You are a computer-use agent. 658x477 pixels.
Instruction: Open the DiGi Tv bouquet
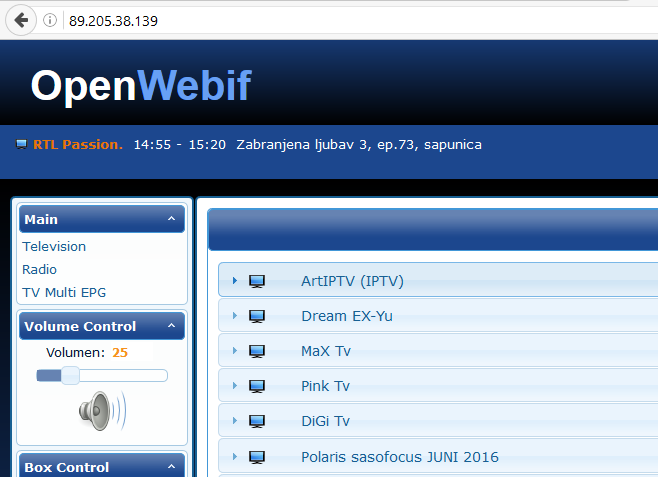326,421
